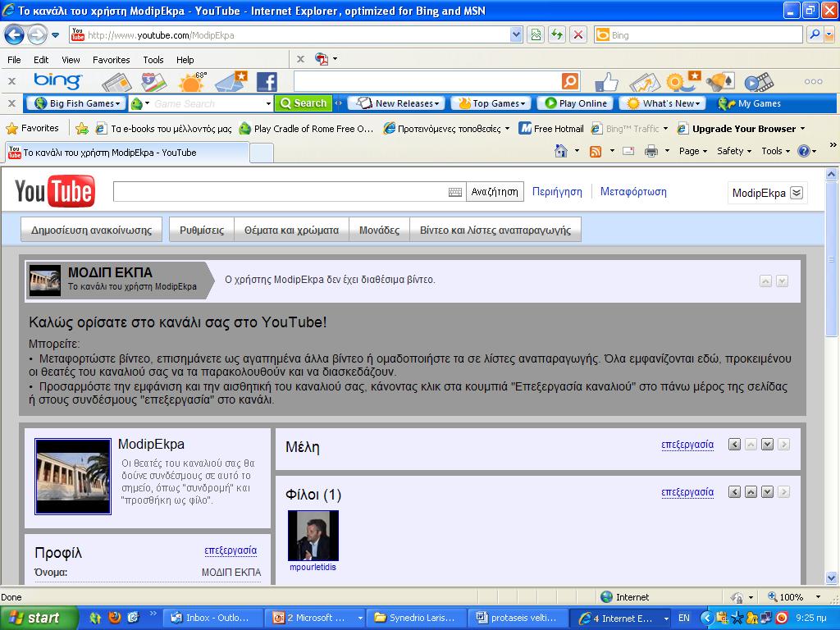Open the film video icon on Bing bar
The height and width of the screenshot is (630, 840).
759,82
